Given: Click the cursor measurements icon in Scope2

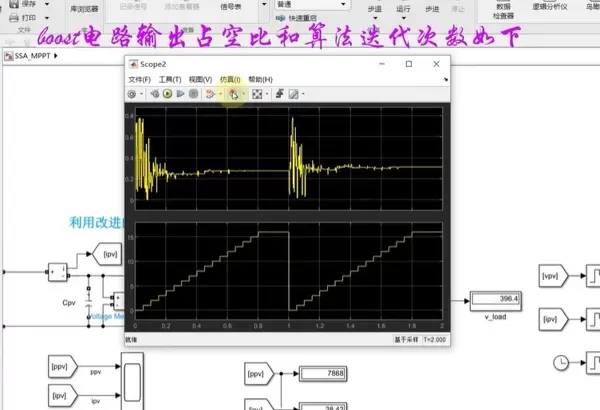Looking at the screenshot, I should tap(294, 94).
